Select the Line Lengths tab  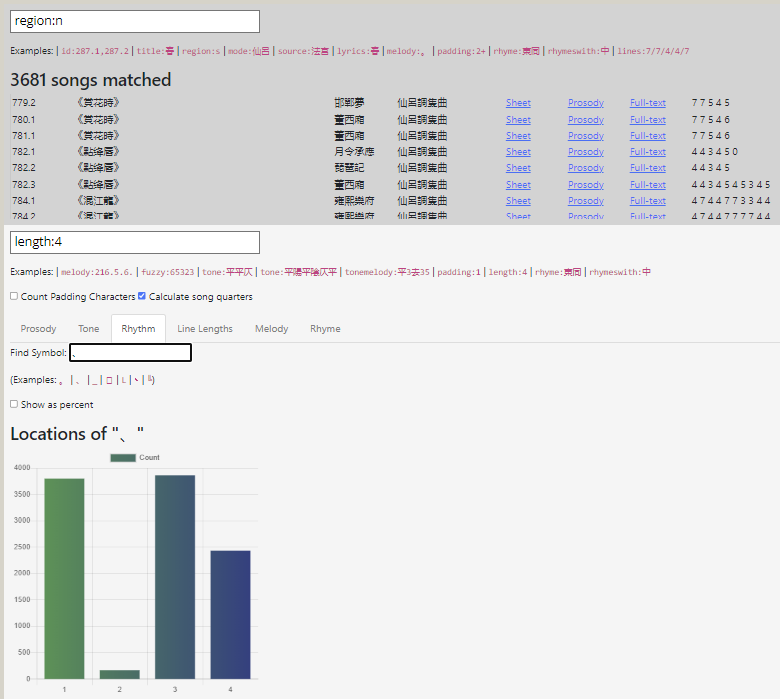point(205,328)
